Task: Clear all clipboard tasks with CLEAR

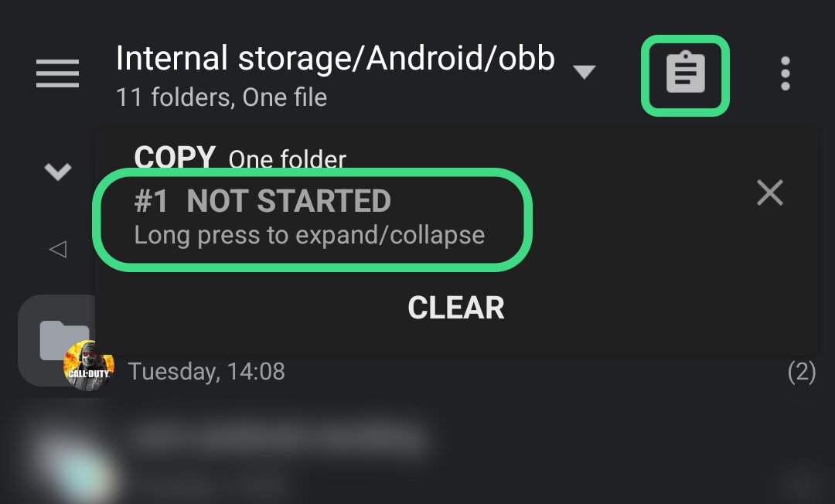Action: [x=456, y=308]
